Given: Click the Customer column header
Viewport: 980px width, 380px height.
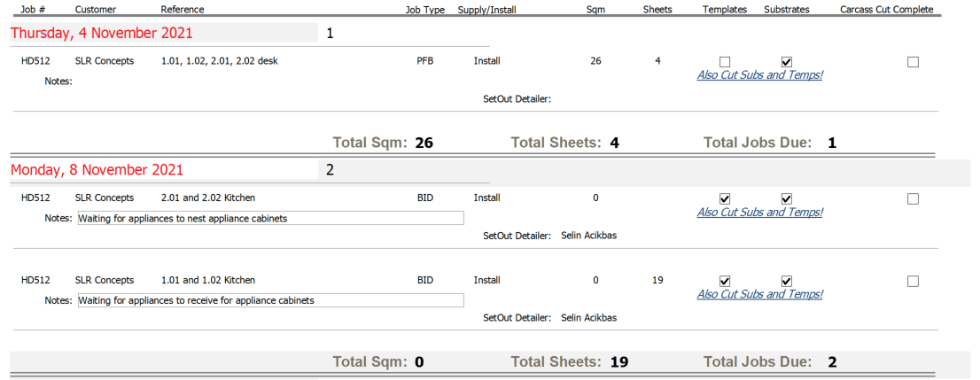Looking at the screenshot, I should 95,10.
